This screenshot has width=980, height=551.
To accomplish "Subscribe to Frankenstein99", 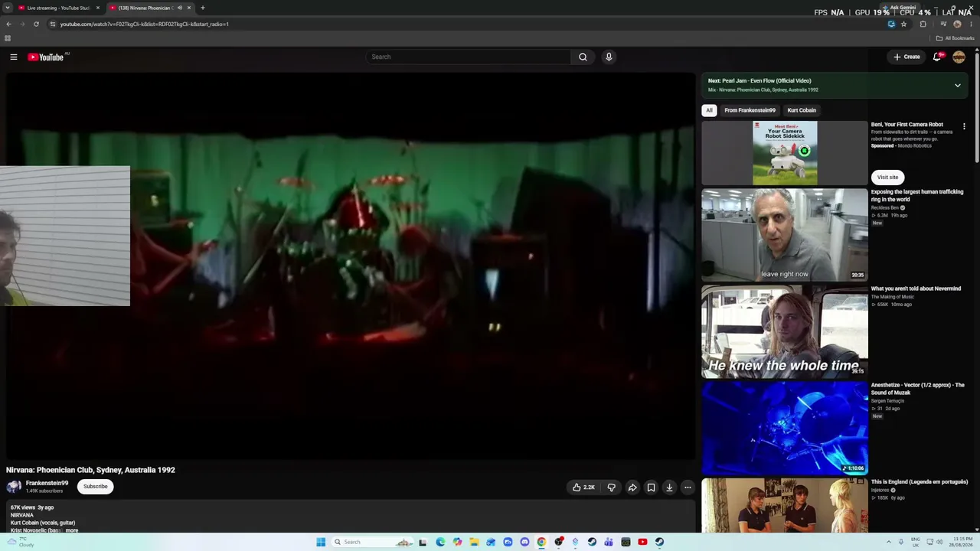I will coord(96,487).
